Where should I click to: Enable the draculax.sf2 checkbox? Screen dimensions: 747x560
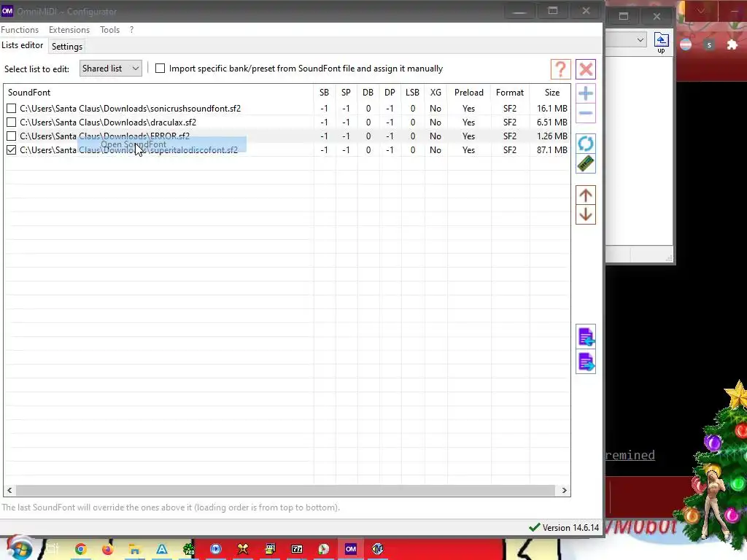12,122
